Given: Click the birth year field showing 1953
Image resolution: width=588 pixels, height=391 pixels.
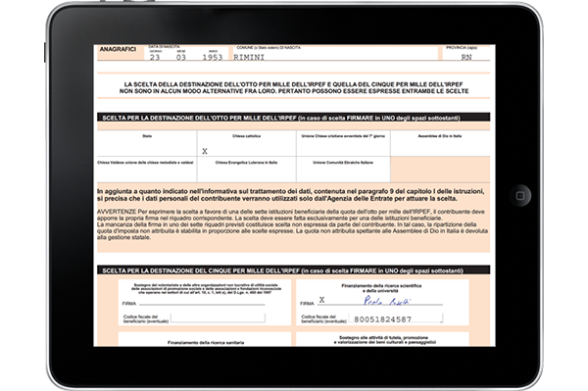Looking at the screenshot, I should (x=213, y=58).
